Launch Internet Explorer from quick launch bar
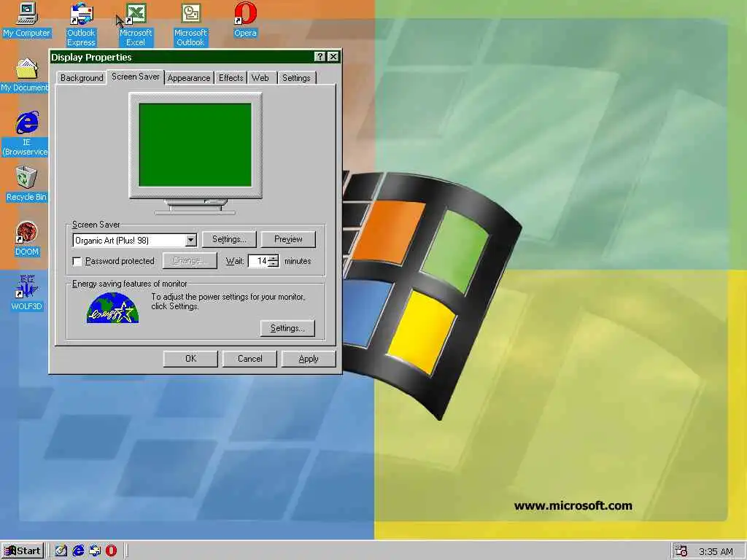 [77, 551]
